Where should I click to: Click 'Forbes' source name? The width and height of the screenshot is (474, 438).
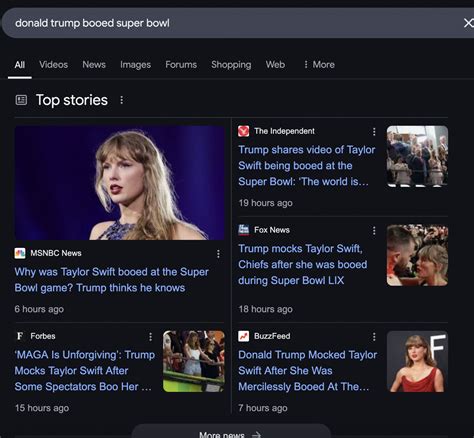tap(43, 336)
